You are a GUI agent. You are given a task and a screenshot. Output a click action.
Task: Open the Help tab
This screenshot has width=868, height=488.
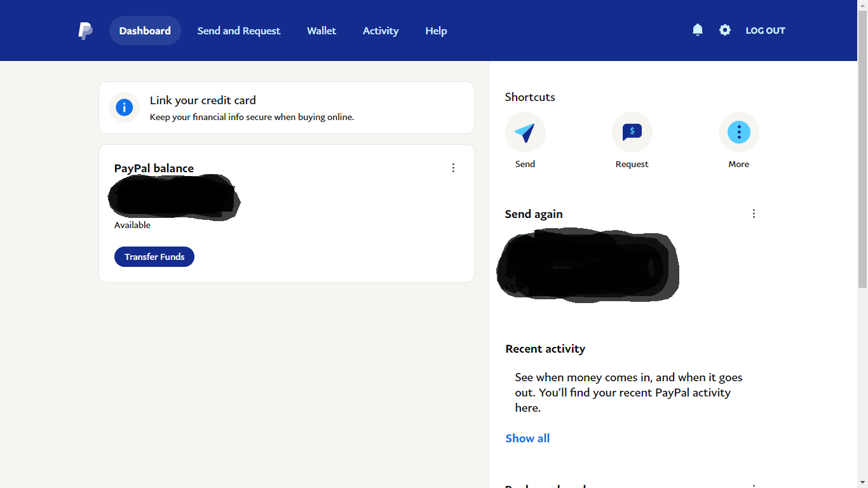pos(436,30)
